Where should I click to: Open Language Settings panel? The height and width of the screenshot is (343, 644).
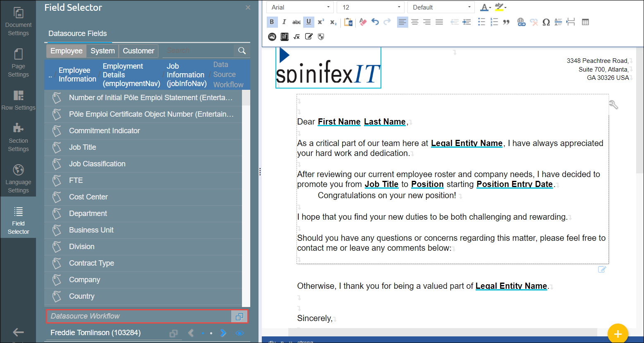pos(18,178)
